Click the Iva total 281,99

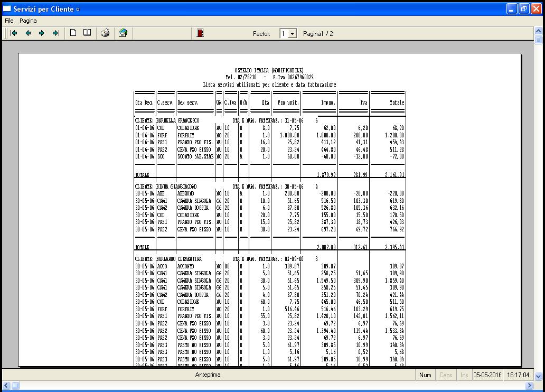pos(361,175)
